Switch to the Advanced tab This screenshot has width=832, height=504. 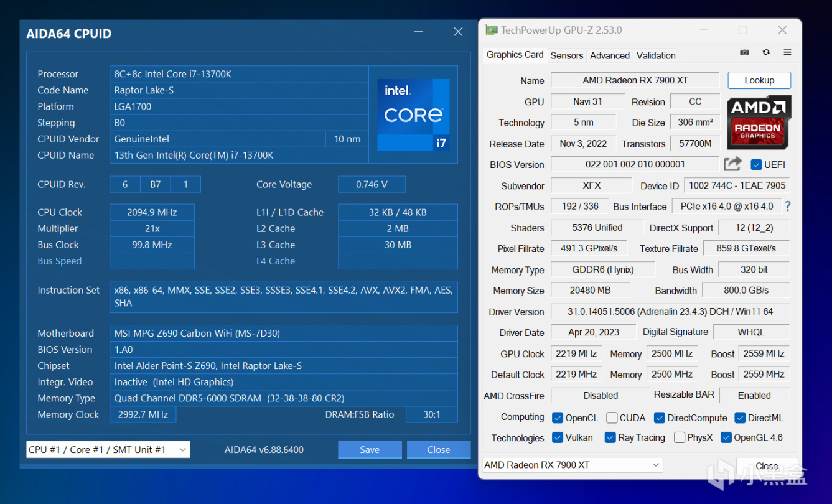point(609,55)
